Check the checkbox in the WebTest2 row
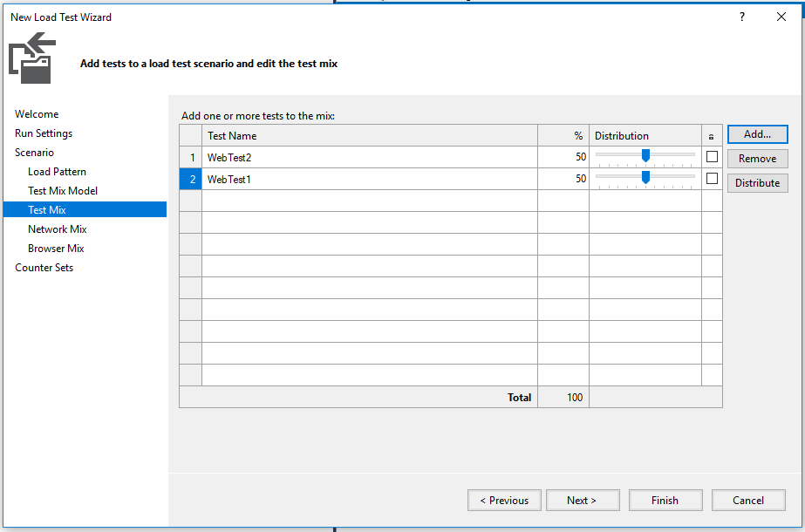Viewport: 805px width, 532px height. coord(711,157)
